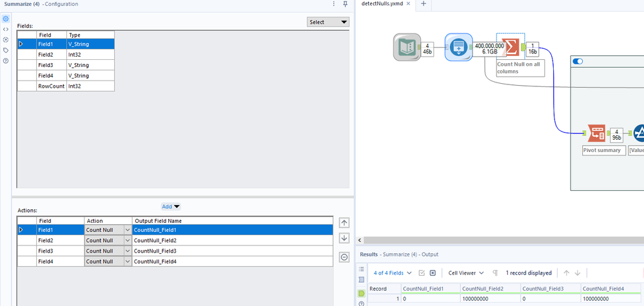
Task: Close the detectNulls.yxmd tab
Action: point(408,4)
